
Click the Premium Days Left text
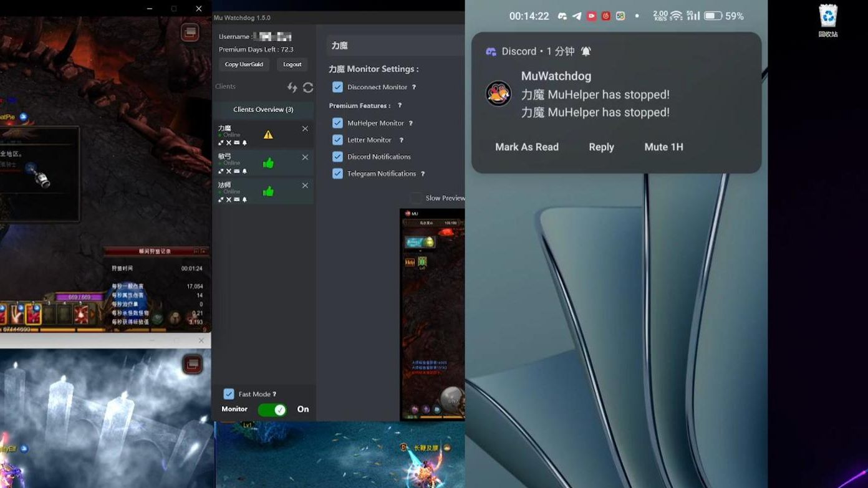click(256, 49)
